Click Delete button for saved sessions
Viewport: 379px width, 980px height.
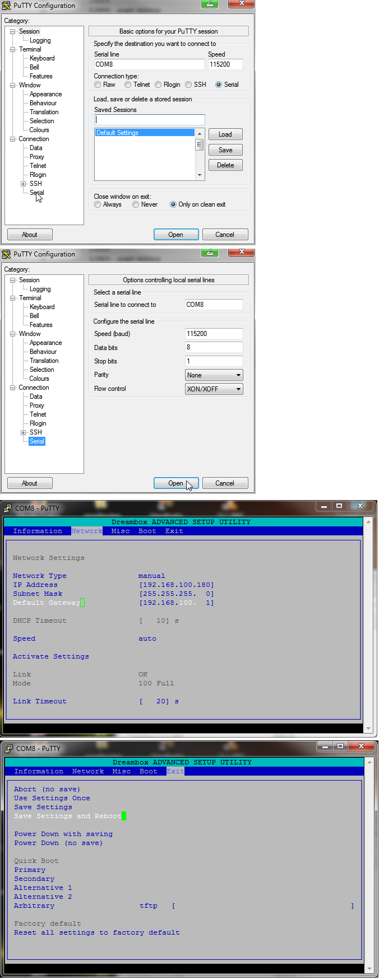click(225, 165)
